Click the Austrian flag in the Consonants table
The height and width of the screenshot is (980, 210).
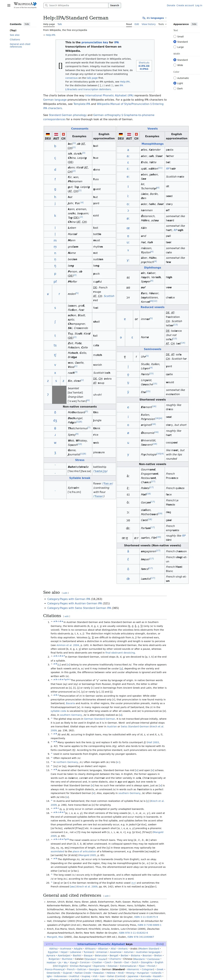tap(56, 134)
